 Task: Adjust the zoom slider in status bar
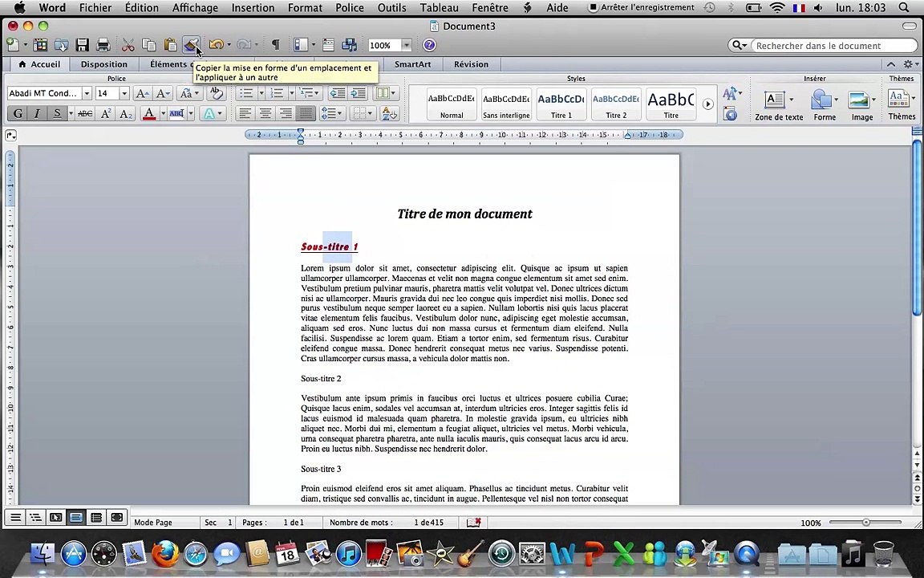[x=865, y=522]
